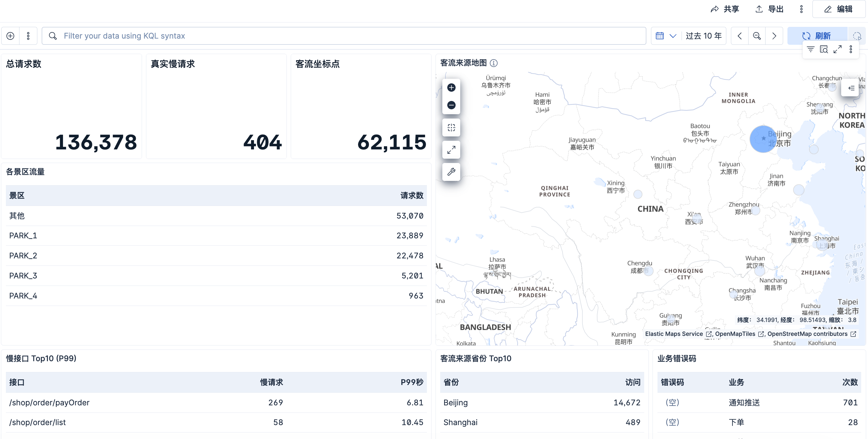Sort by 省份 column header
Screen dimensions: 868x439
(x=451, y=383)
